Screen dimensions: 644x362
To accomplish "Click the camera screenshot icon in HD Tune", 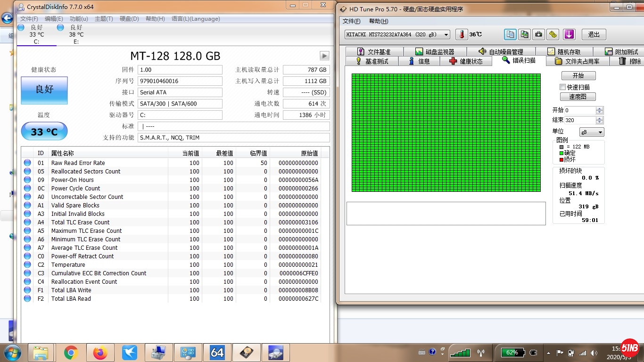I will [538, 34].
